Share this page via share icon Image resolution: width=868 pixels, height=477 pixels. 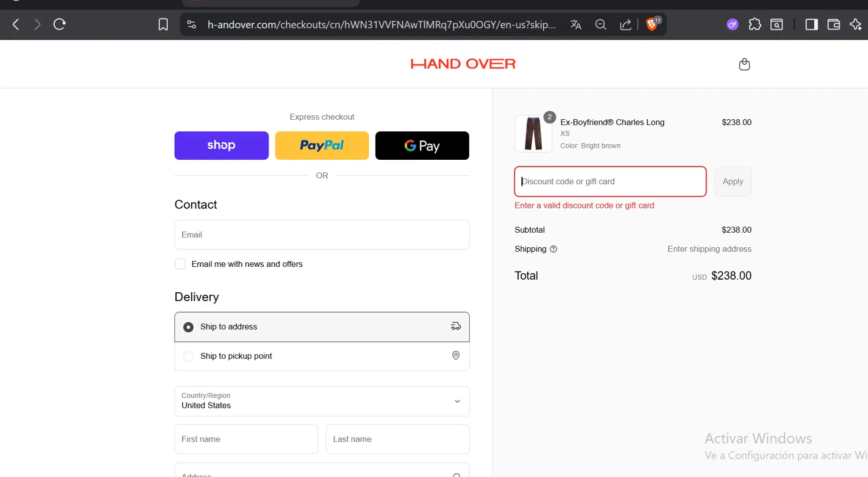626,24
